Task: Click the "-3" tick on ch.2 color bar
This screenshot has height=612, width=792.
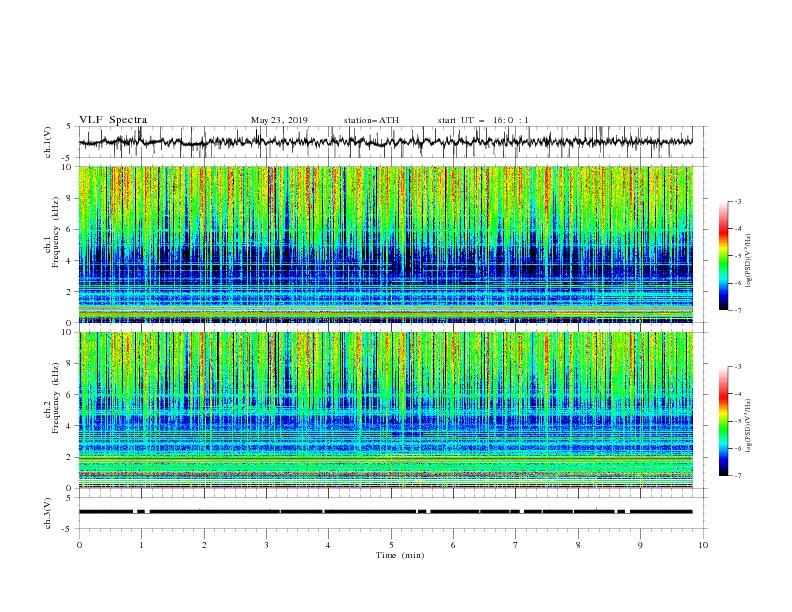Action: [737, 367]
